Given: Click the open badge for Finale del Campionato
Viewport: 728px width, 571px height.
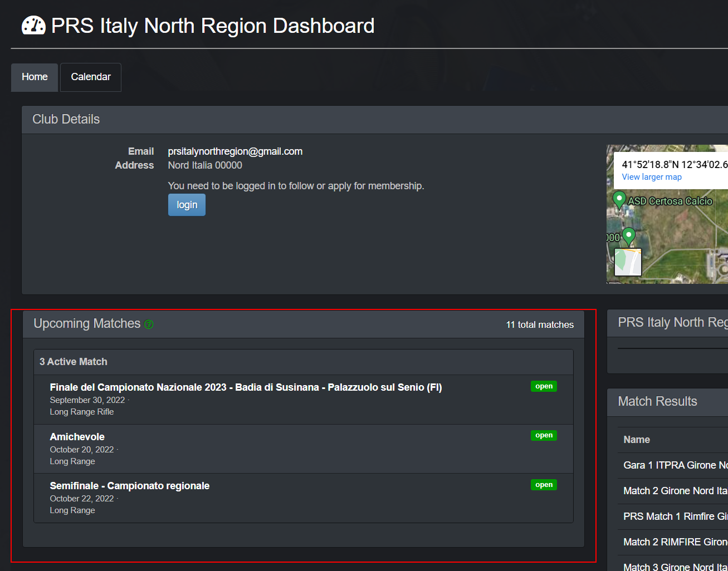Looking at the screenshot, I should 544,386.
